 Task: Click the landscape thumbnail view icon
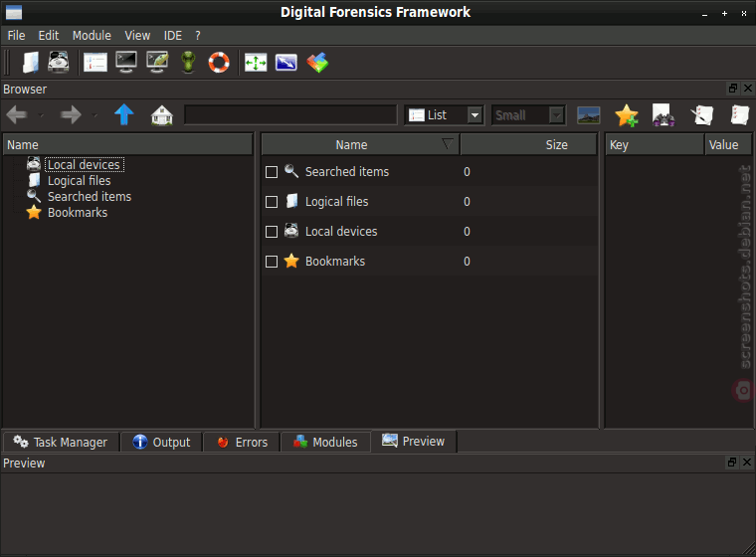tap(589, 115)
